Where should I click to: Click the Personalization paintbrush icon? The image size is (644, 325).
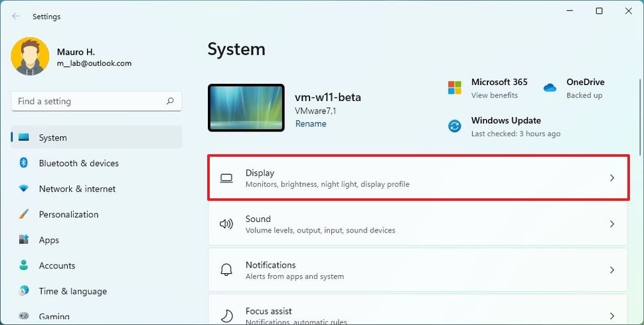pos(24,214)
